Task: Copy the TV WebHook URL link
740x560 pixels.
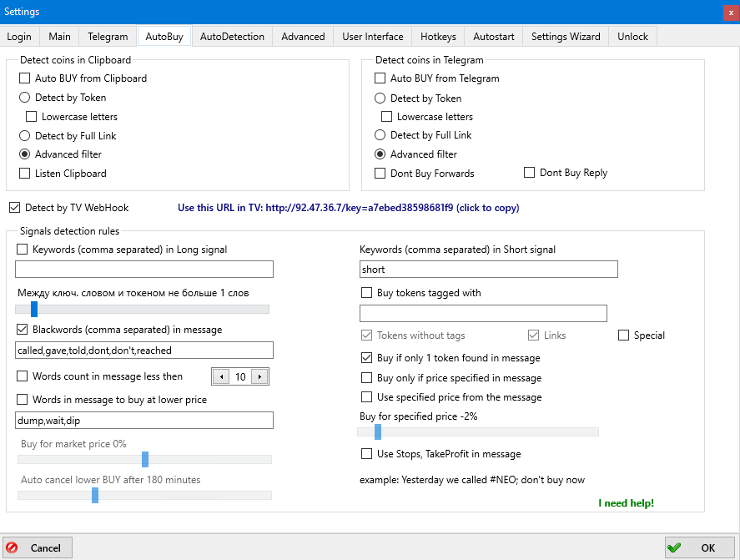Action: click(x=349, y=208)
